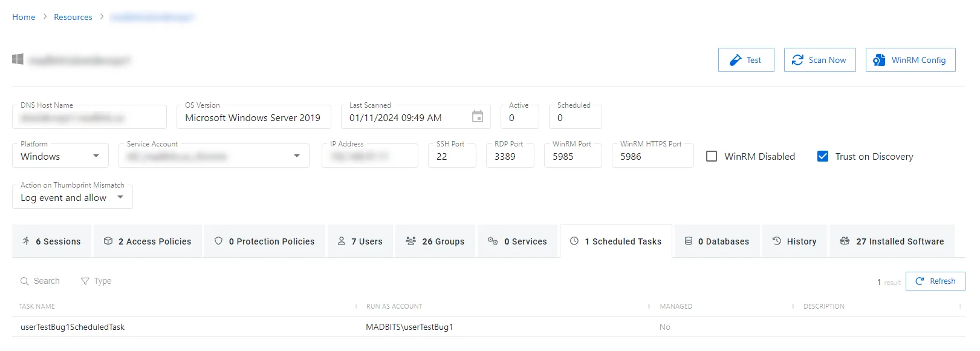Click the cube icon on Access Policies
The image size is (980, 351).
108,241
